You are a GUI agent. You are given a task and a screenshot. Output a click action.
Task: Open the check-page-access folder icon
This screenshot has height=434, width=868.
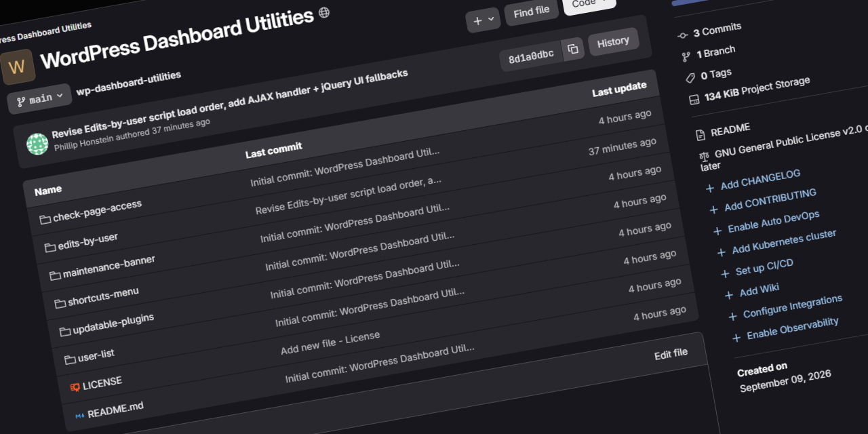click(x=45, y=219)
